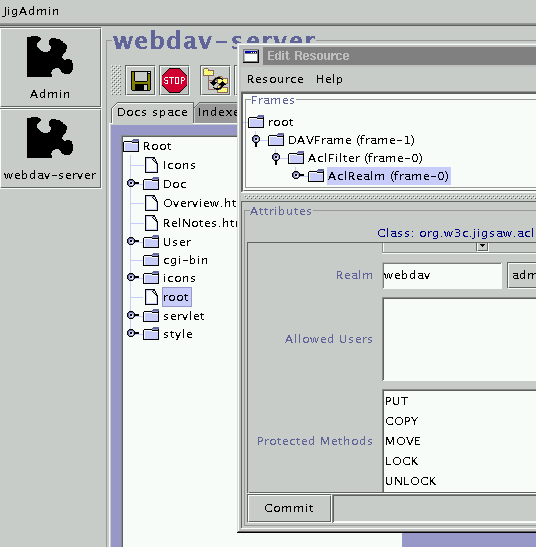Expand the Doc folder node
Image resolution: width=536 pixels, height=547 pixels.
pos(132,183)
